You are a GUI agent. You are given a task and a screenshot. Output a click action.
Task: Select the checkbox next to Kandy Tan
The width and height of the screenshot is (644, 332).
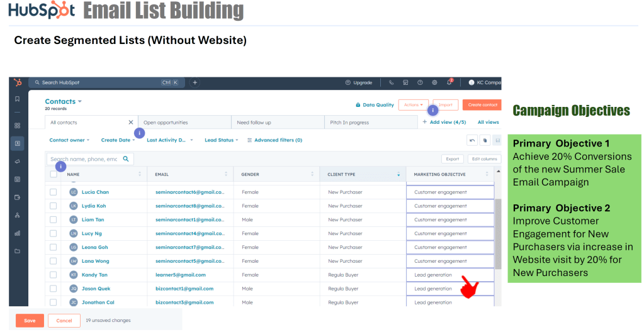tap(54, 275)
